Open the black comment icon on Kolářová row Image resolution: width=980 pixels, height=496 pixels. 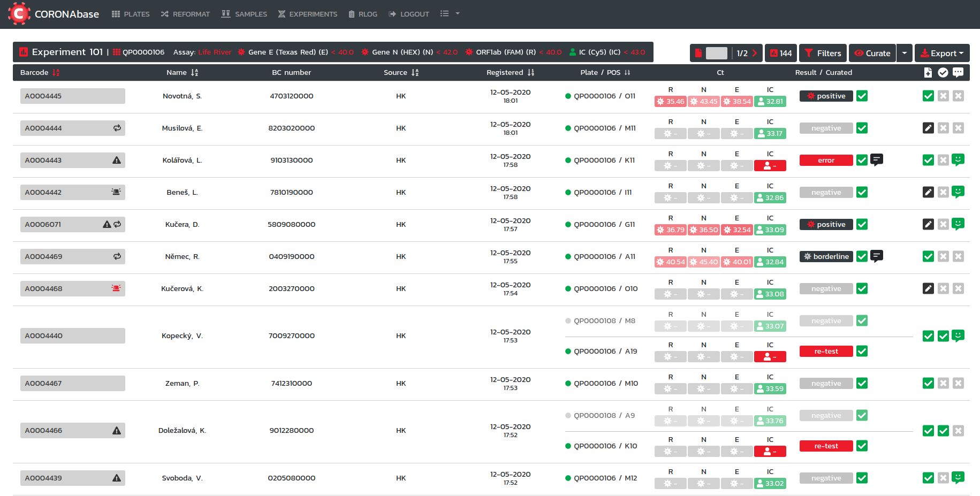pos(877,159)
